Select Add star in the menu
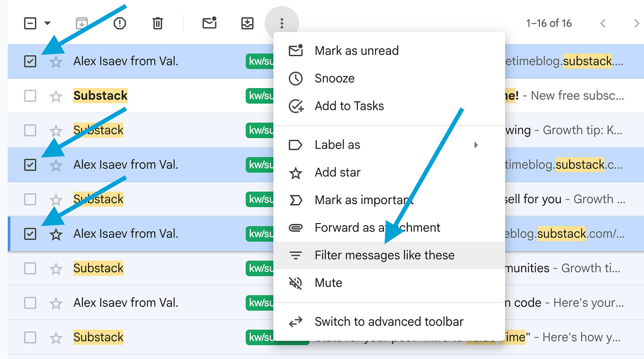This screenshot has width=644, height=359. click(x=389, y=172)
